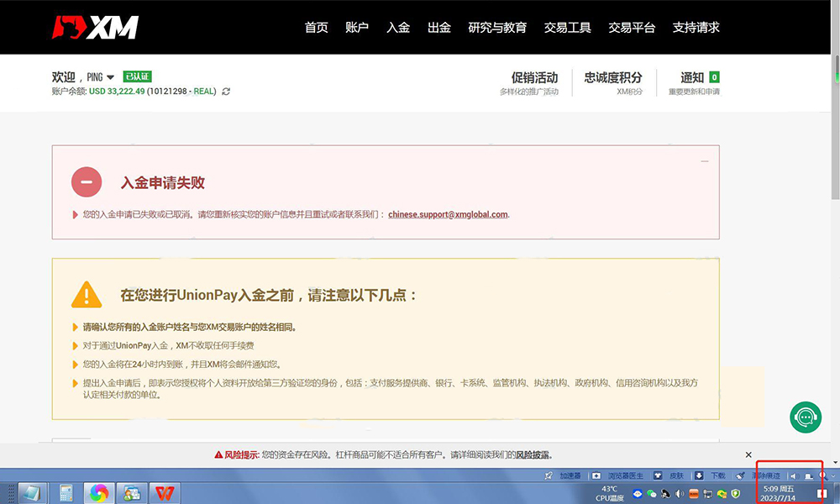Open the download (下载) manager in browser bar
The image size is (840, 504).
click(710, 475)
